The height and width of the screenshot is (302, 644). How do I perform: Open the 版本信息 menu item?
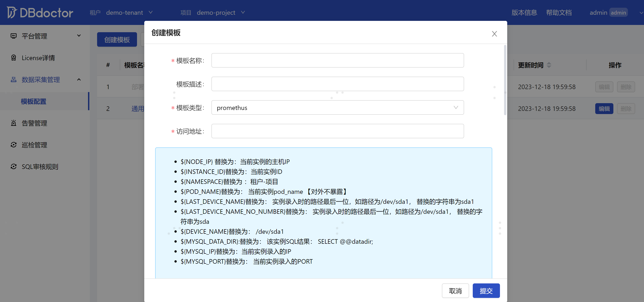point(524,12)
